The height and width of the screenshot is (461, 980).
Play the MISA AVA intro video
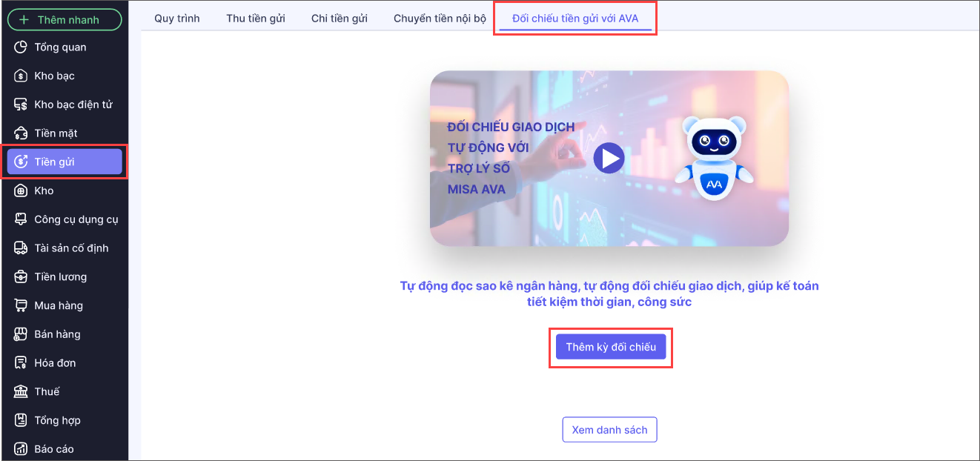coord(609,158)
